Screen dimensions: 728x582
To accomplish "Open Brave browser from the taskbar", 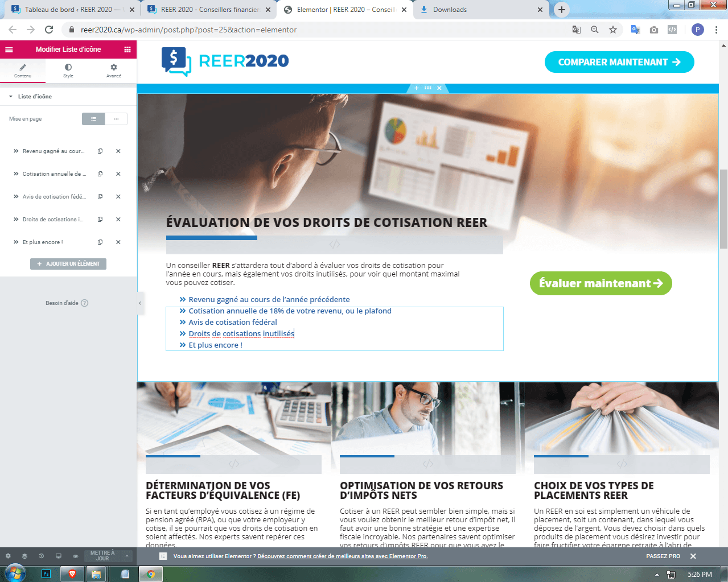I will (72, 574).
